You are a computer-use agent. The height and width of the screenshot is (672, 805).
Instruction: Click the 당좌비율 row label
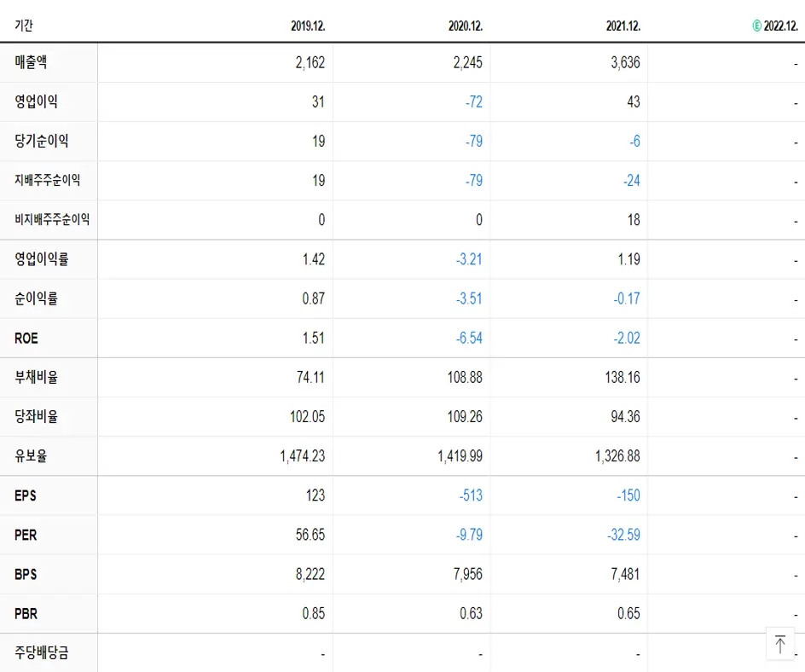click(36, 416)
